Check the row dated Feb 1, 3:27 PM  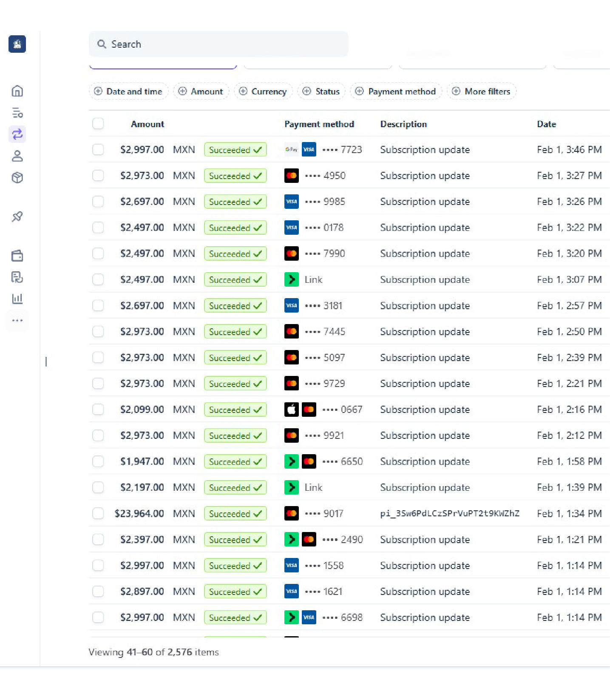(x=98, y=175)
